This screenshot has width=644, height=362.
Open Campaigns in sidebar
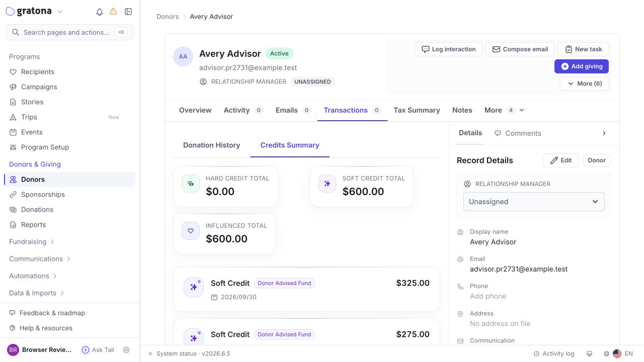(69, 87)
